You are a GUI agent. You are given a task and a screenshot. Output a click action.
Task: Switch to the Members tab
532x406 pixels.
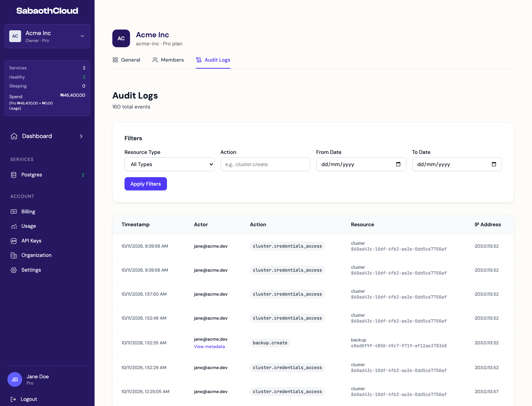[168, 60]
